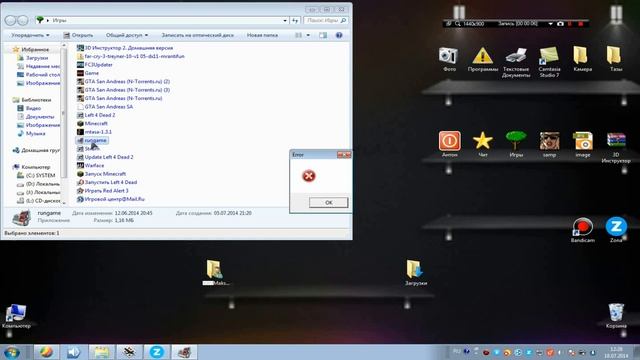Image resolution: width=640 pixels, height=360 pixels.
Task: Open the Музыка library in the sidebar
Action: pyautogui.click(x=31, y=133)
